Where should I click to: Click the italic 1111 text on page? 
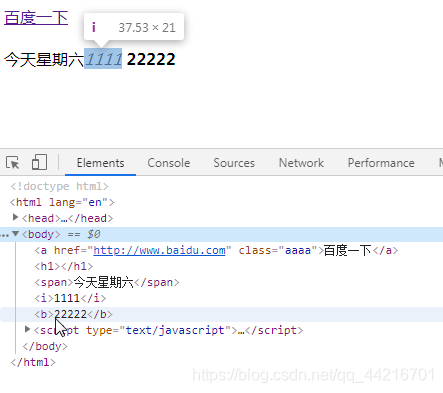103,59
